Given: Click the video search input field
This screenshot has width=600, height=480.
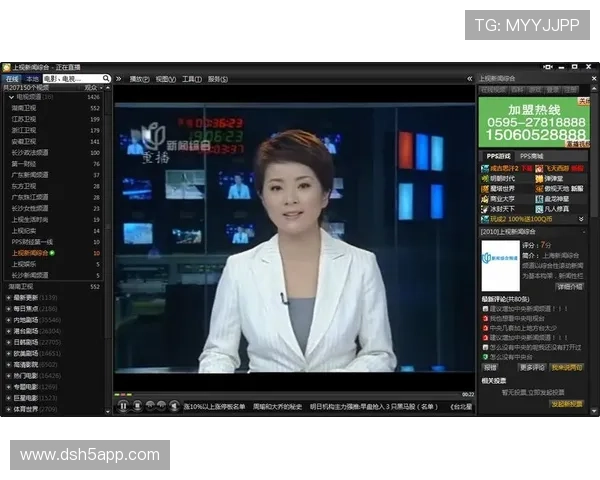Looking at the screenshot, I should (73, 78).
